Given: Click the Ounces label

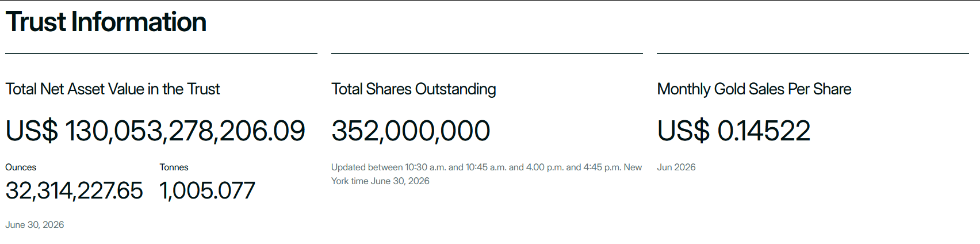Looking at the screenshot, I should pyautogui.click(x=21, y=167).
